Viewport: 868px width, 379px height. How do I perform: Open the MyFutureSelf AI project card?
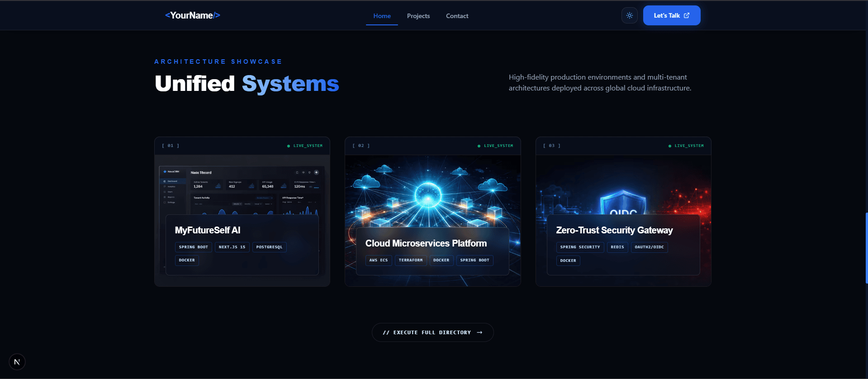(x=242, y=212)
